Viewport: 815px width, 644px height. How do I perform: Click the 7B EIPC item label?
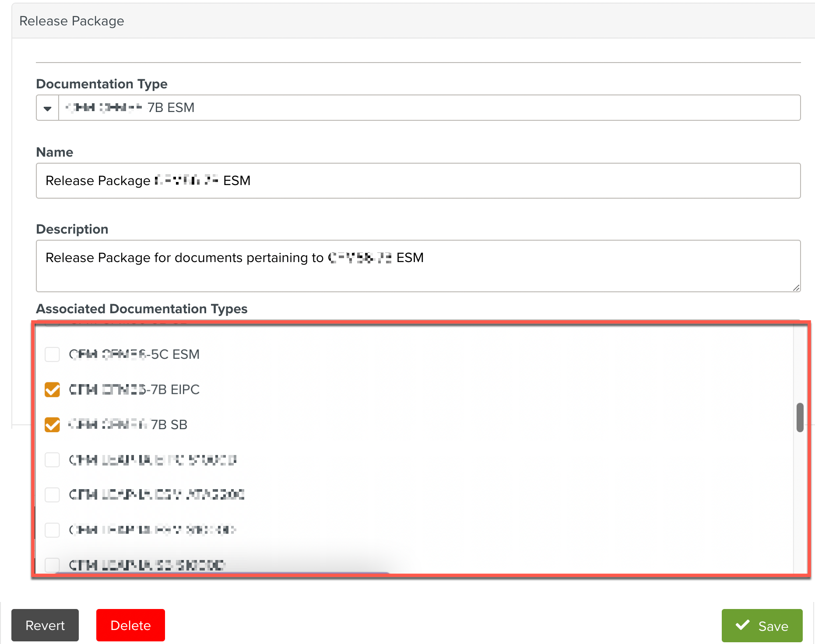click(x=134, y=389)
